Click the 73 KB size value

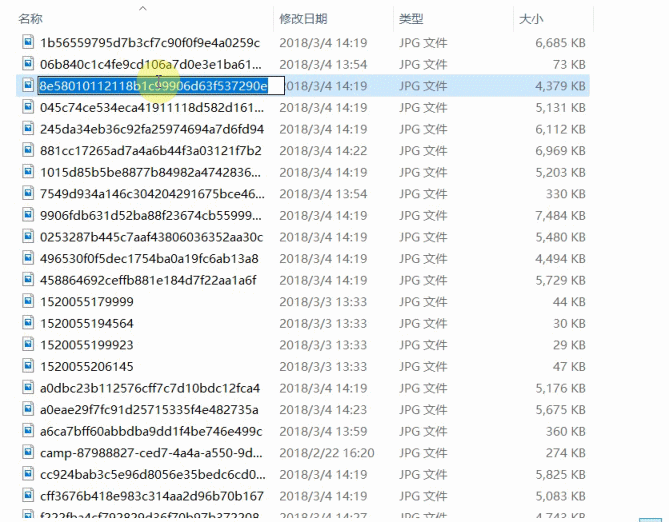coord(569,64)
